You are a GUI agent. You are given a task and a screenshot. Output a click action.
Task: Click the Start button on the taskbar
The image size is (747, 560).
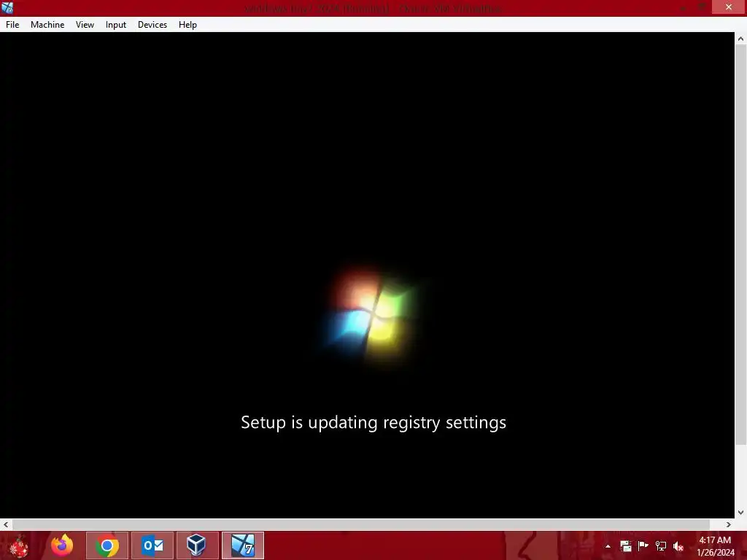tap(19, 545)
